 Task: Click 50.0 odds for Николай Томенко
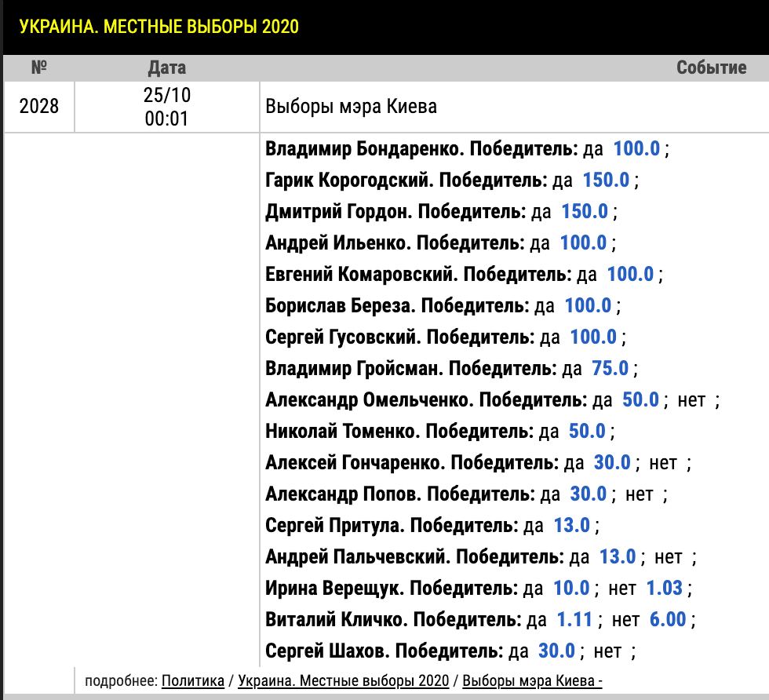(x=587, y=431)
